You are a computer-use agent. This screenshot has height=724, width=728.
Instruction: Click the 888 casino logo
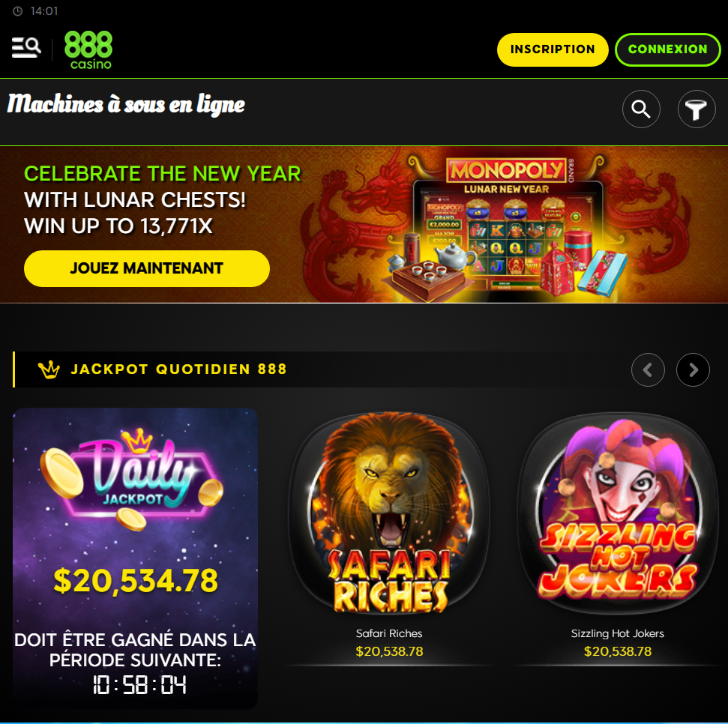(x=88, y=50)
